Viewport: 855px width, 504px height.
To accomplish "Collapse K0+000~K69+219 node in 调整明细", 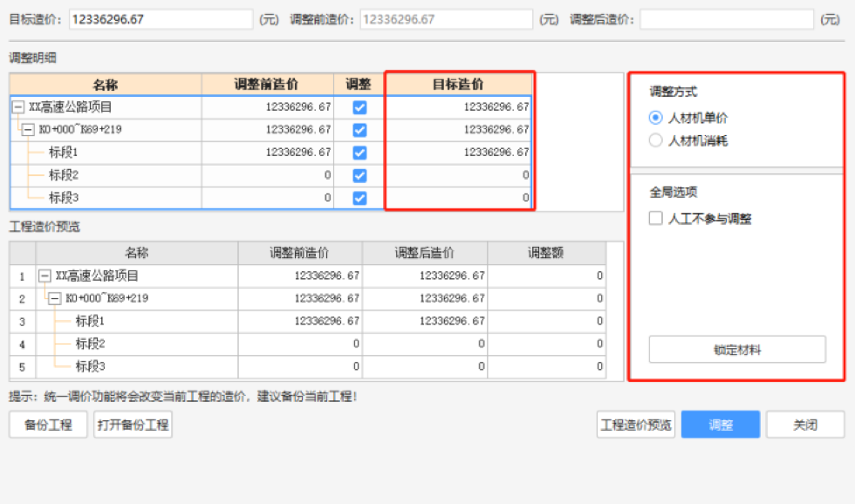I will [29, 130].
